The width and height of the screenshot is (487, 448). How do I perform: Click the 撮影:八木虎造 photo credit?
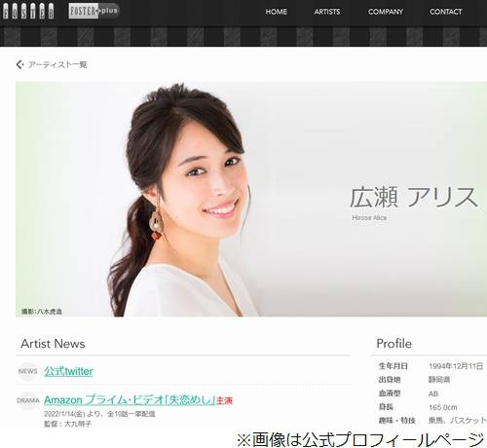click(42, 312)
